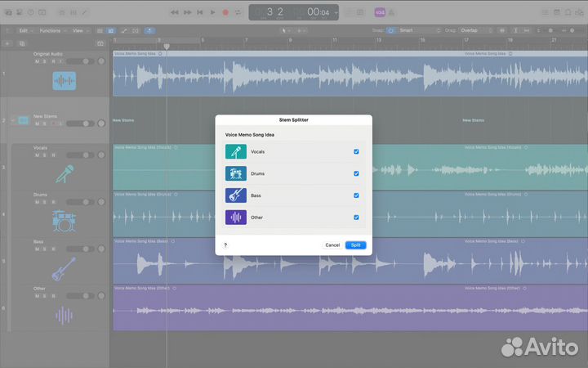Screen dimensions: 588x368
Task: Click the add track plus button
Action: click(7, 43)
